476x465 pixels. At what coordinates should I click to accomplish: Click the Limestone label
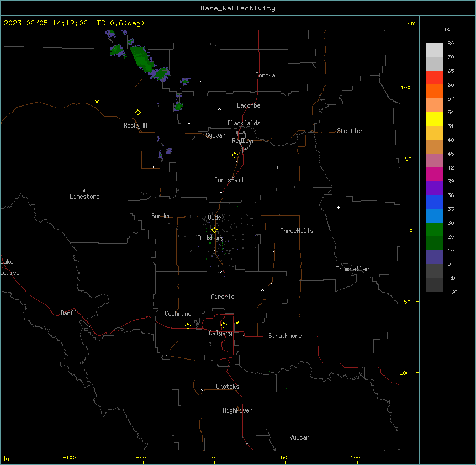pyautogui.click(x=84, y=197)
